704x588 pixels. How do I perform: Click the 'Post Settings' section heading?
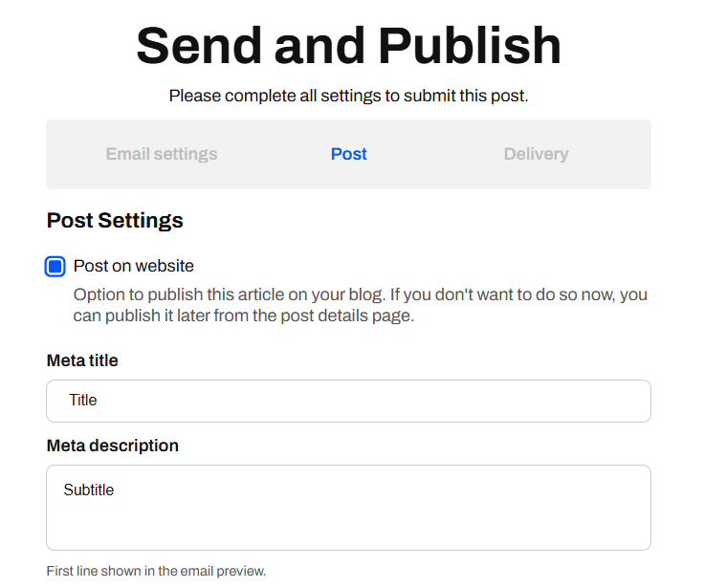(x=115, y=221)
